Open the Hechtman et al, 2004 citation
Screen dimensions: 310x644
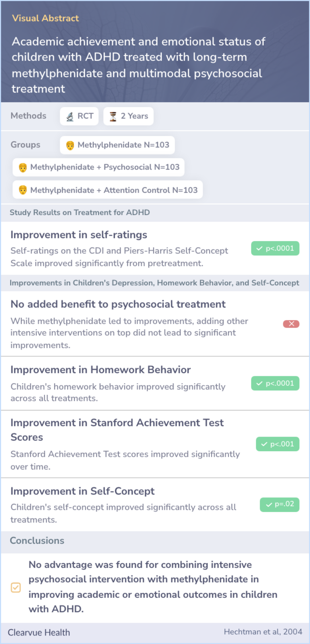(x=263, y=632)
